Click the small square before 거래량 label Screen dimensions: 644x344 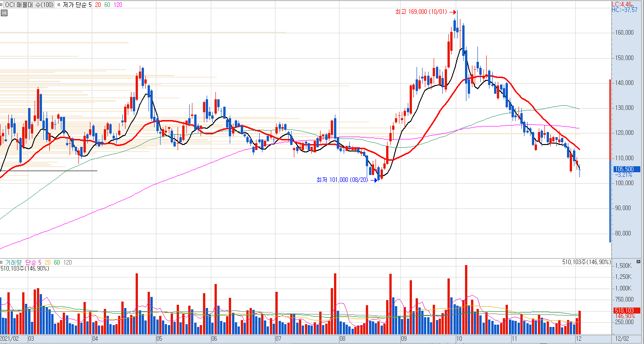tap(2, 262)
